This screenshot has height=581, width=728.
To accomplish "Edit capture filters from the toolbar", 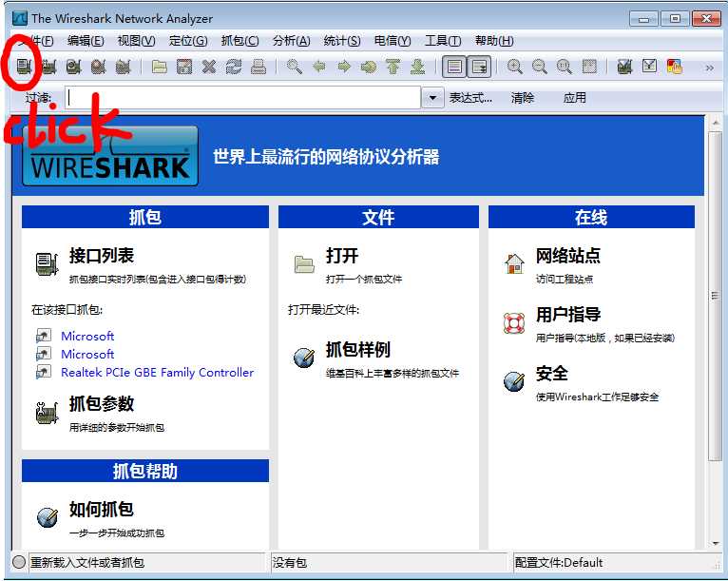I will coord(625,67).
